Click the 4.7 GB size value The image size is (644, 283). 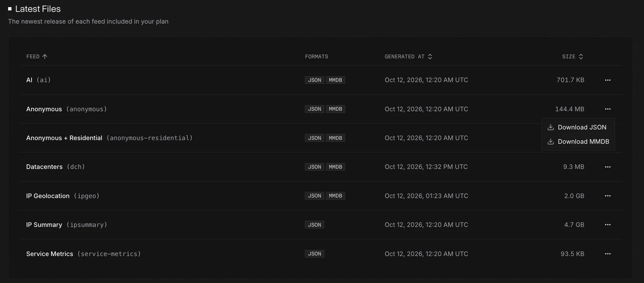click(574, 225)
